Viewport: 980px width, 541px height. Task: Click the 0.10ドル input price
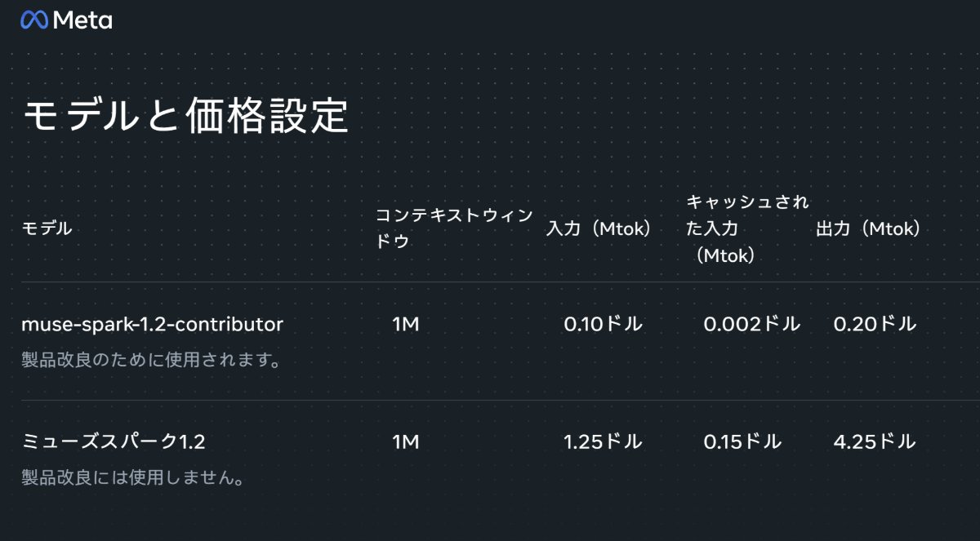pyautogui.click(x=604, y=325)
